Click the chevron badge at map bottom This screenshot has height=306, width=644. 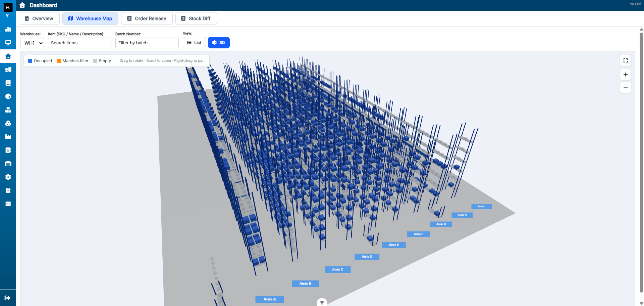coord(322,302)
